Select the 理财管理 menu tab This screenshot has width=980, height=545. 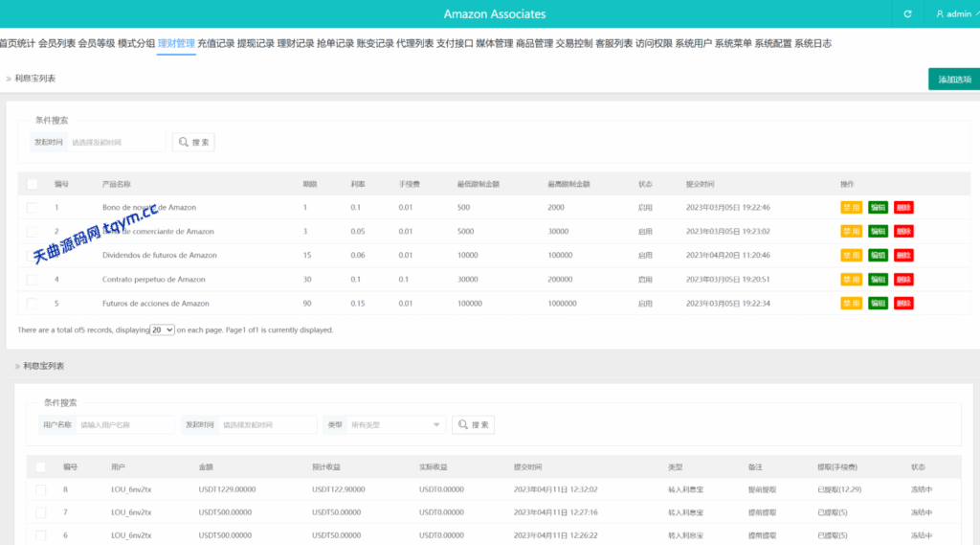(176, 43)
